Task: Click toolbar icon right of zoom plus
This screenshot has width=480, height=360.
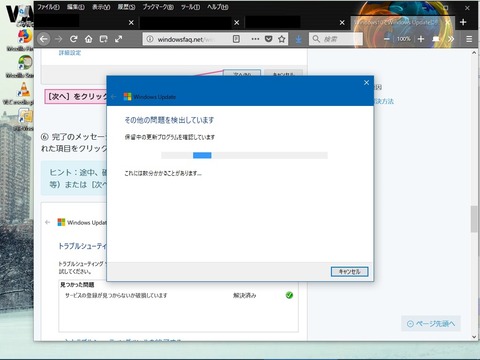Action: tap(436, 39)
